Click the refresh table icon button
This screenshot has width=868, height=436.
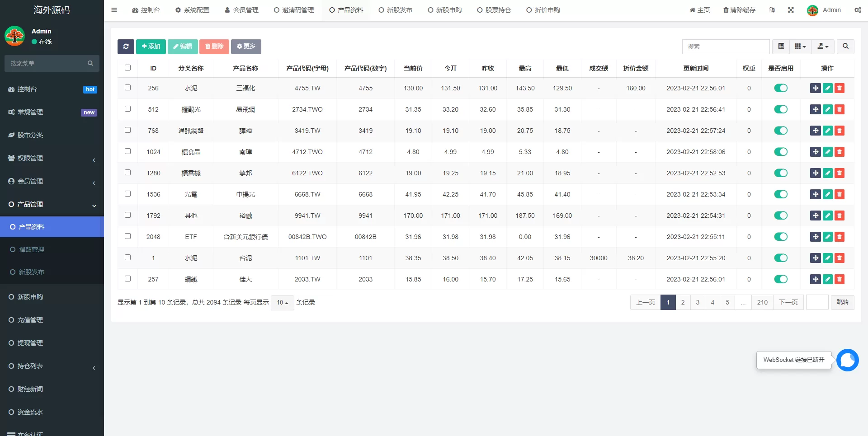(126, 47)
